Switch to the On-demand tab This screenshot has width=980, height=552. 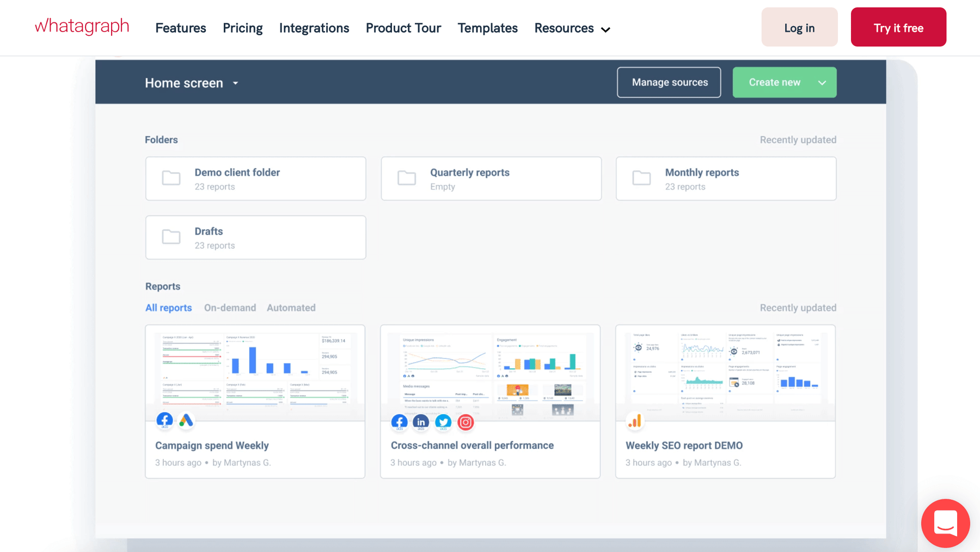tap(230, 308)
